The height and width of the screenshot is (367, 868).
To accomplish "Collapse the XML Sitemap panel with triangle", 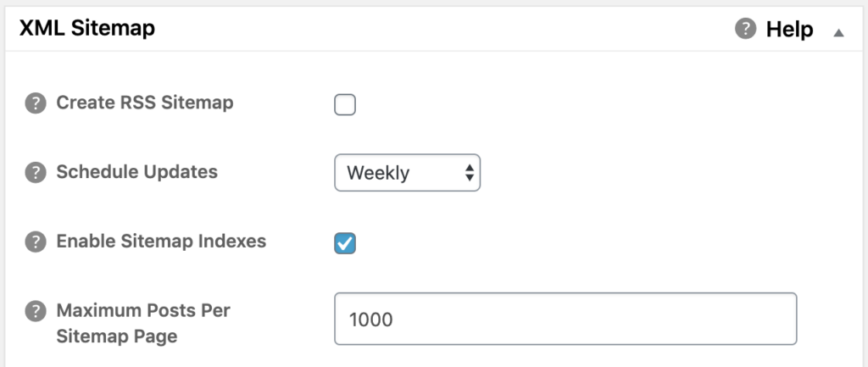I will (x=838, y=33).
